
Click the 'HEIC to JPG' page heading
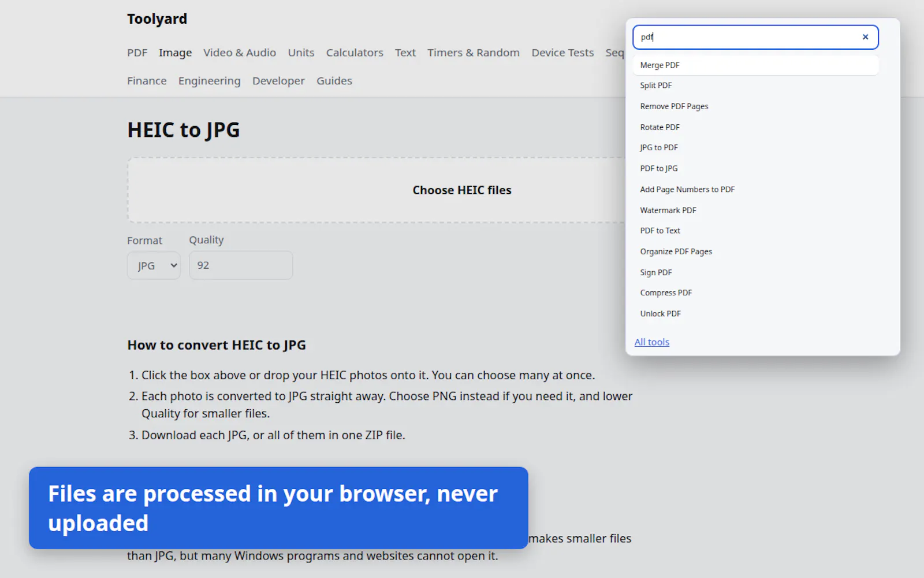(x=184, y=130)
